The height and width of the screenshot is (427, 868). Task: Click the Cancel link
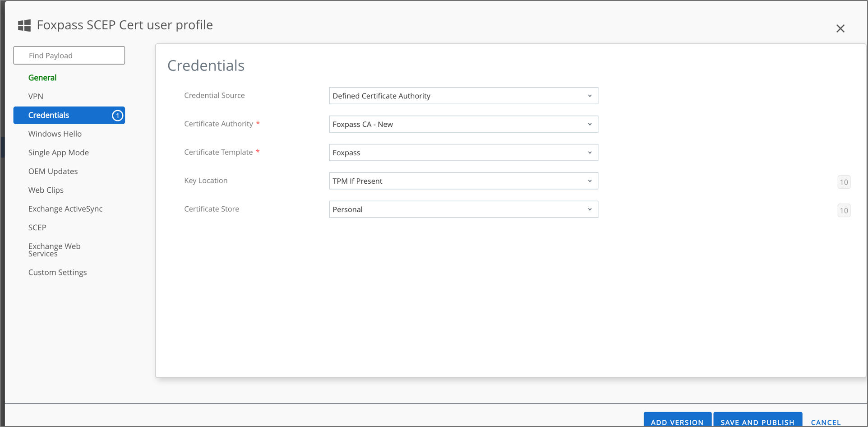(x=826, y=422)
